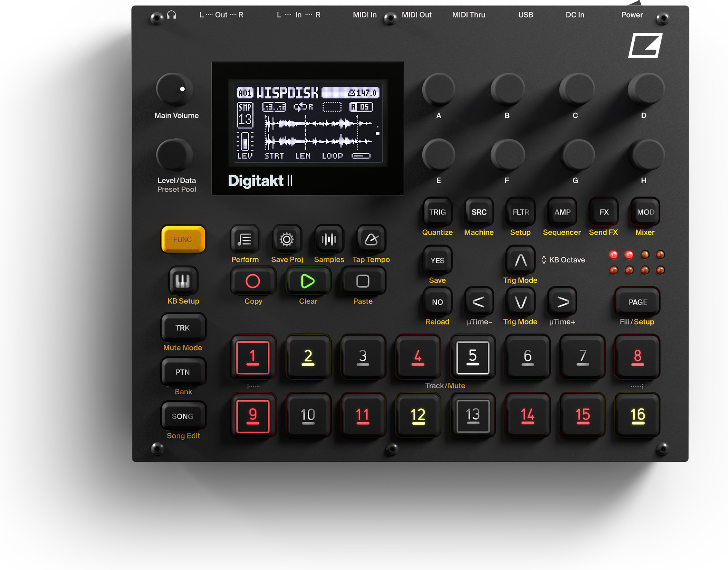Image resolution: width=728 pixels, height=570 pixels.
Task: Toggle trig key 16
Action: tap(637, 416)
